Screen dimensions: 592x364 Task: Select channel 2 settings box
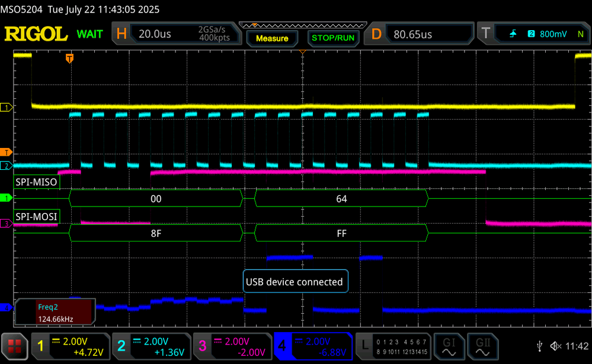point(151,346)
